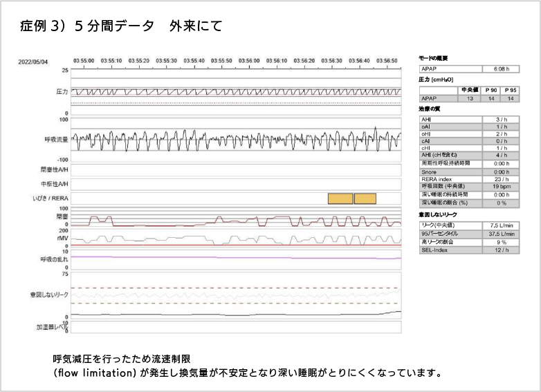
Task: Click the oHI value 2 / h
Action: tap(501, 134)
